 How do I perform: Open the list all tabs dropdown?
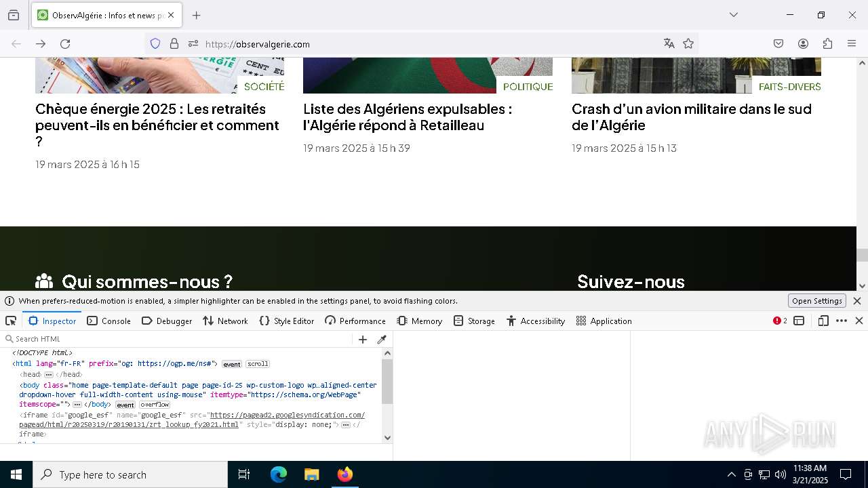733,15
